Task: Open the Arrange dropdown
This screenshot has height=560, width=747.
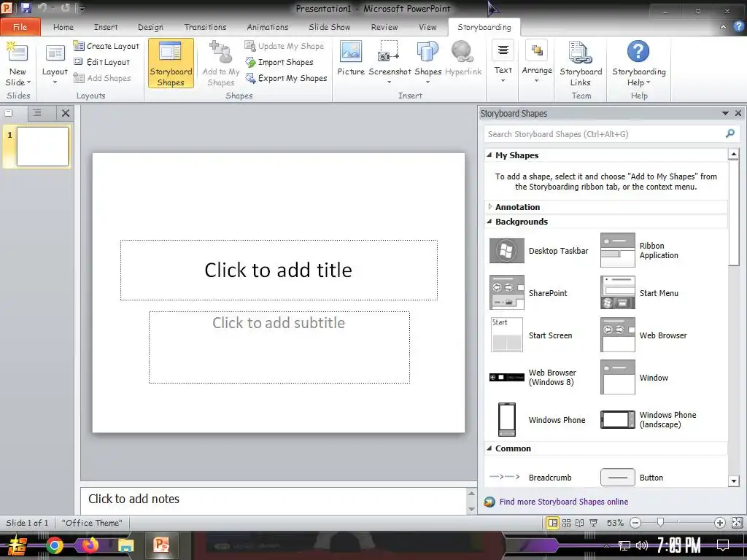Action: (537, 61)
